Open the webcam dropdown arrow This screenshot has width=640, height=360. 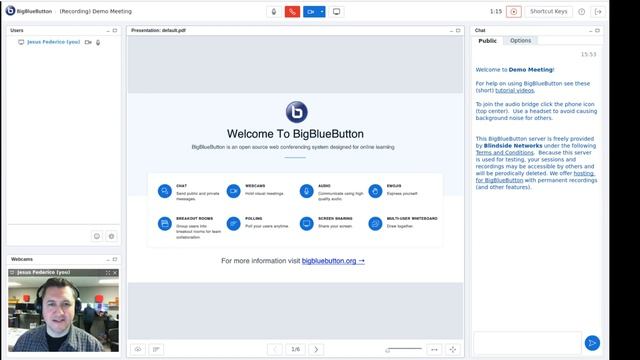point(322,12)
